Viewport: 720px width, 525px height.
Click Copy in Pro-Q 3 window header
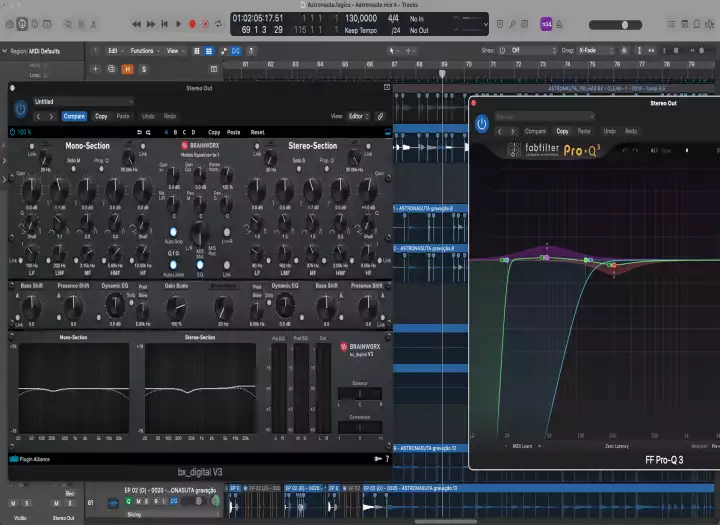pyautogui.click(x=562, y=131)
